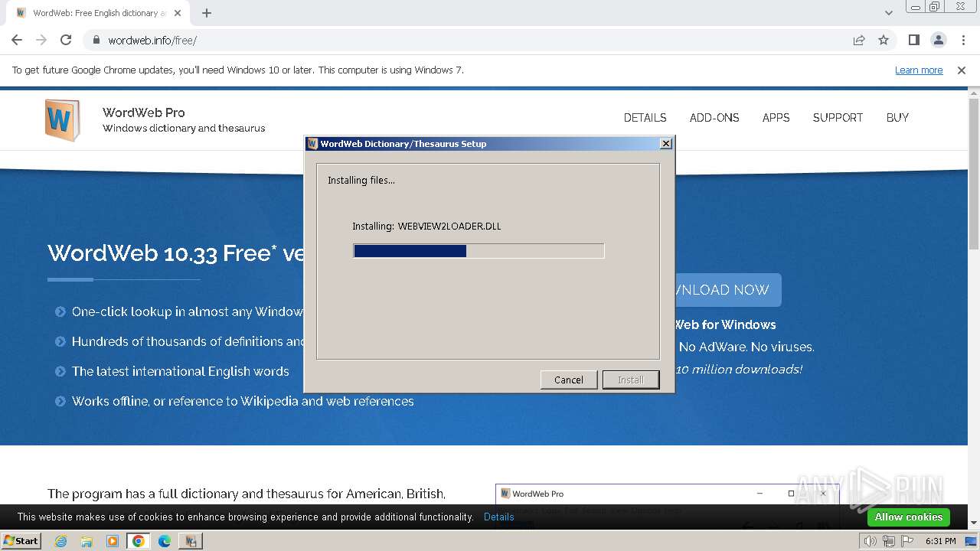Open the cookie Details link

click(498, 517)
